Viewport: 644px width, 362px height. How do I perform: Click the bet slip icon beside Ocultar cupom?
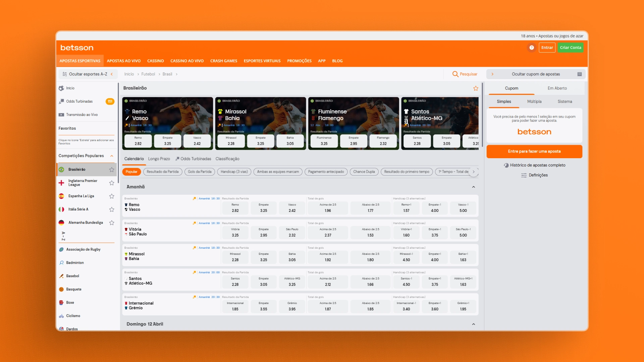point(579,74)
